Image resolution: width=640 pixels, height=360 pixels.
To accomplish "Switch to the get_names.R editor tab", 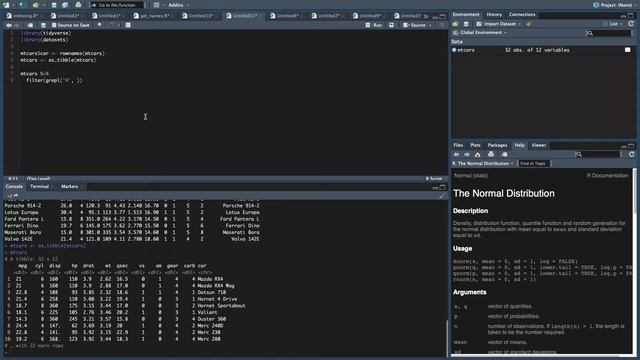I will click(x=154, y=16).
